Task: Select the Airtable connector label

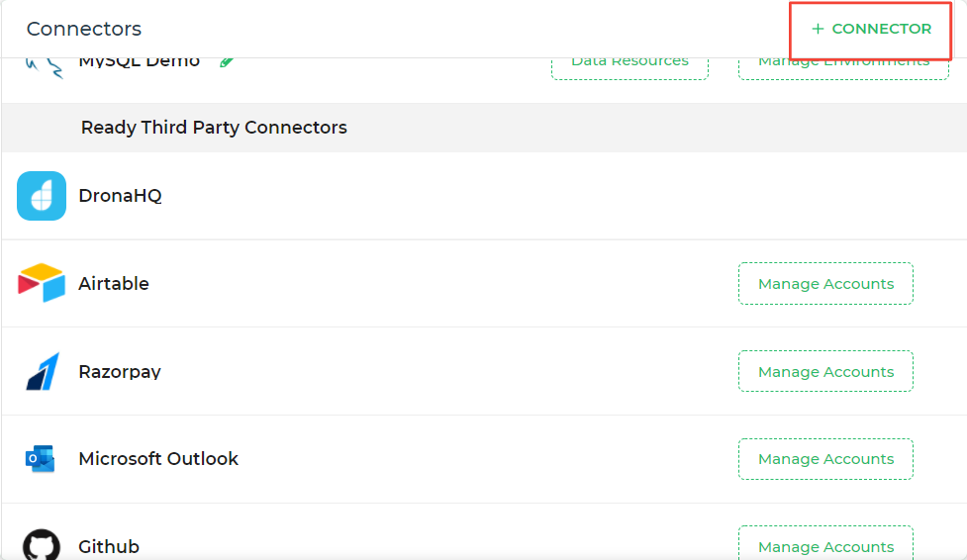Action: coord(114,284)
